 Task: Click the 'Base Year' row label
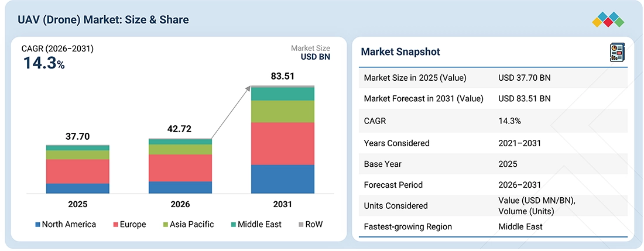point(383,164)
